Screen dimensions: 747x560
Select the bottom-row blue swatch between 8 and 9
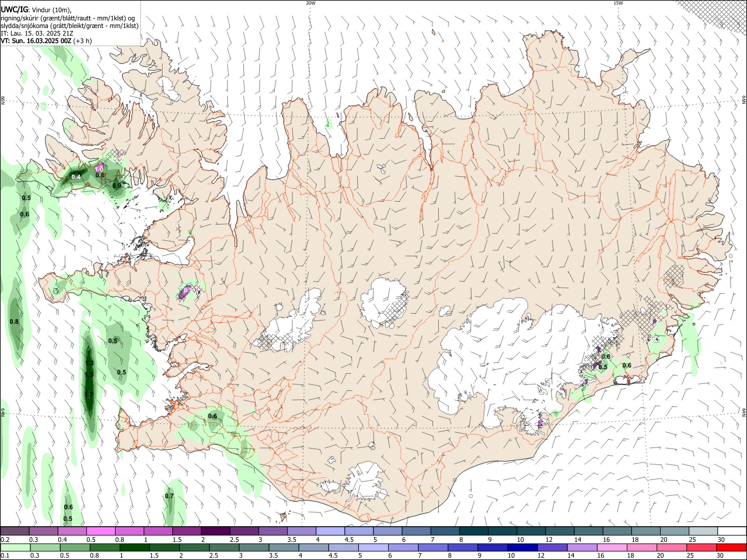coord(462,547)
